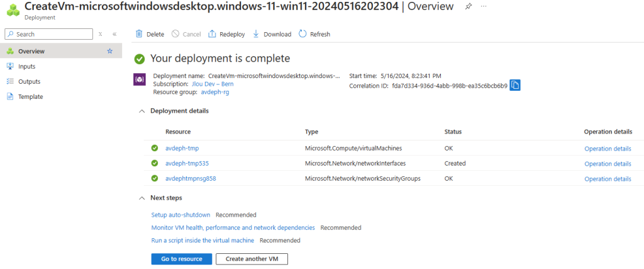Open the Overview menu item
Image resolution: width=644 pixels, height=269 pixels.
point(61,52)
